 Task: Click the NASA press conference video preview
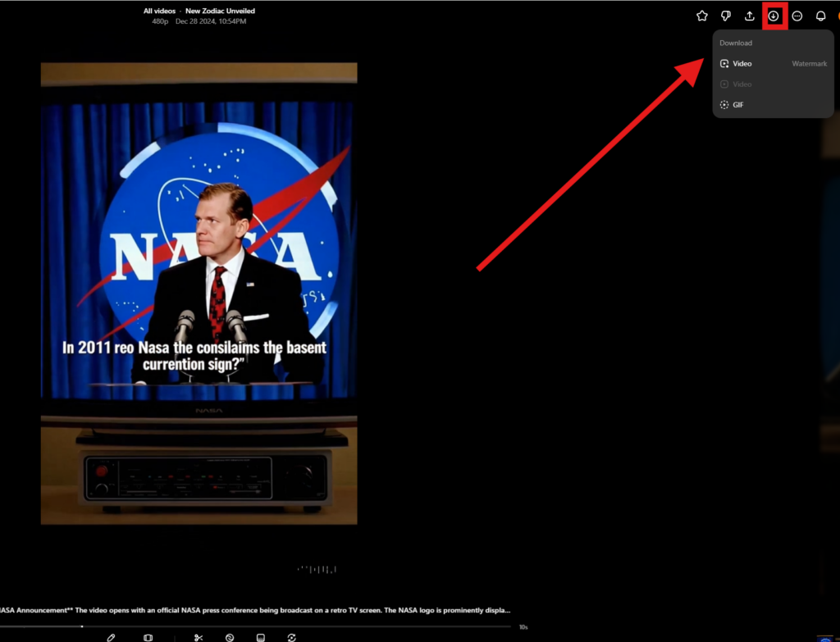tap(199, 294)
